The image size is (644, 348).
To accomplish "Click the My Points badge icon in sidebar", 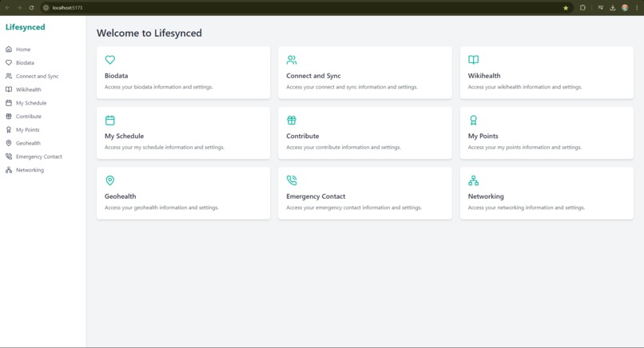I will click(9, 129).
